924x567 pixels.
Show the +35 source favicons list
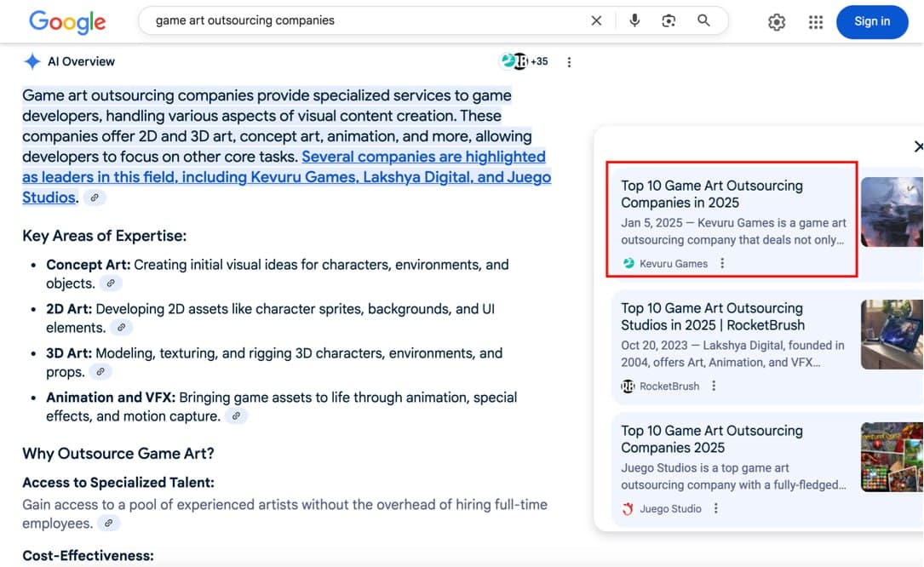click(524, 61)
